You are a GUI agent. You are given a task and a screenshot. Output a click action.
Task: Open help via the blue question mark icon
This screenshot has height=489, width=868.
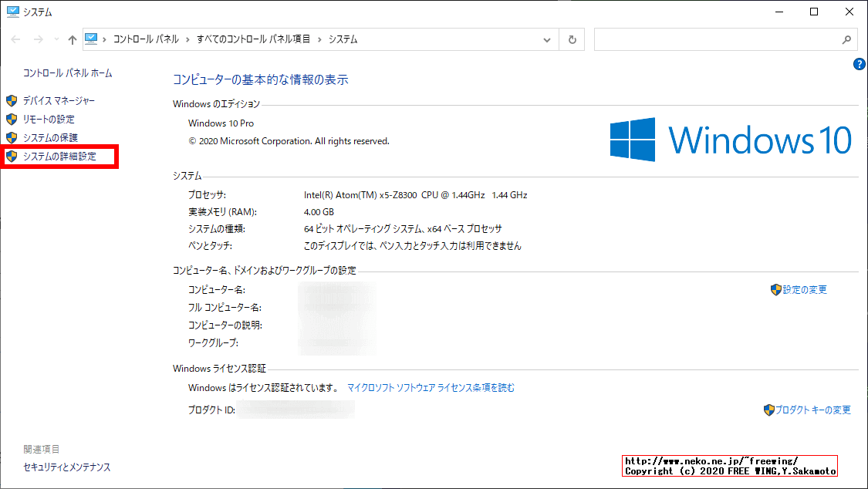(x=860, y=64)
